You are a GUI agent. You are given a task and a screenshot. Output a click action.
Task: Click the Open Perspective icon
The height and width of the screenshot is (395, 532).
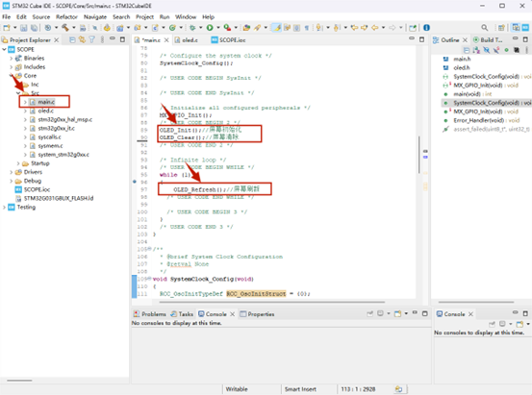coord(501,28)
